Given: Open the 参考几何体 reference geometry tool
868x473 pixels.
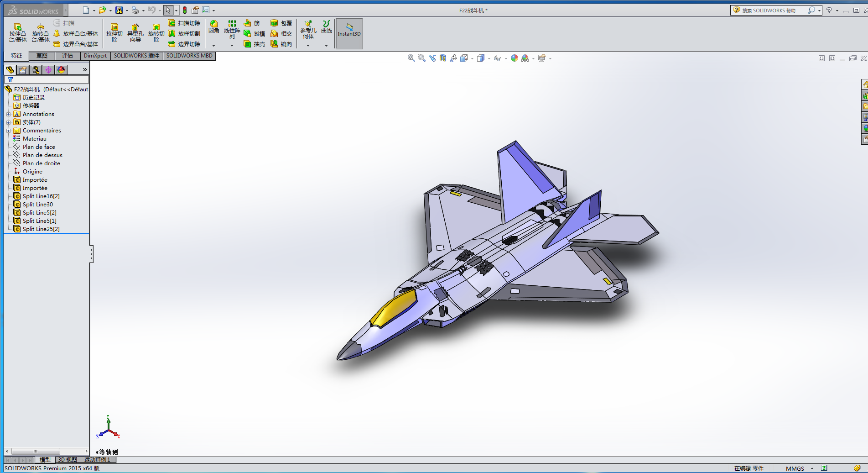Looking at the screenshot, I should click(x=308, y=30).
